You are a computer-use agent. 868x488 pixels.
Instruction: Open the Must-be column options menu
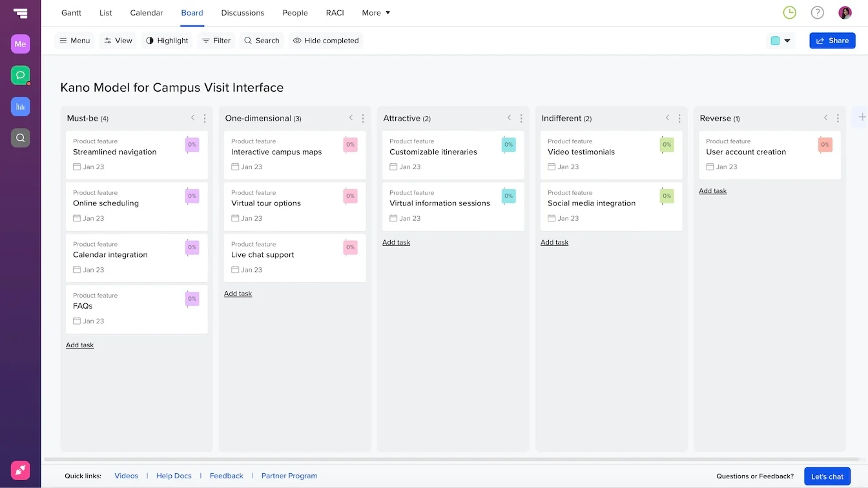tap(205, 118)
